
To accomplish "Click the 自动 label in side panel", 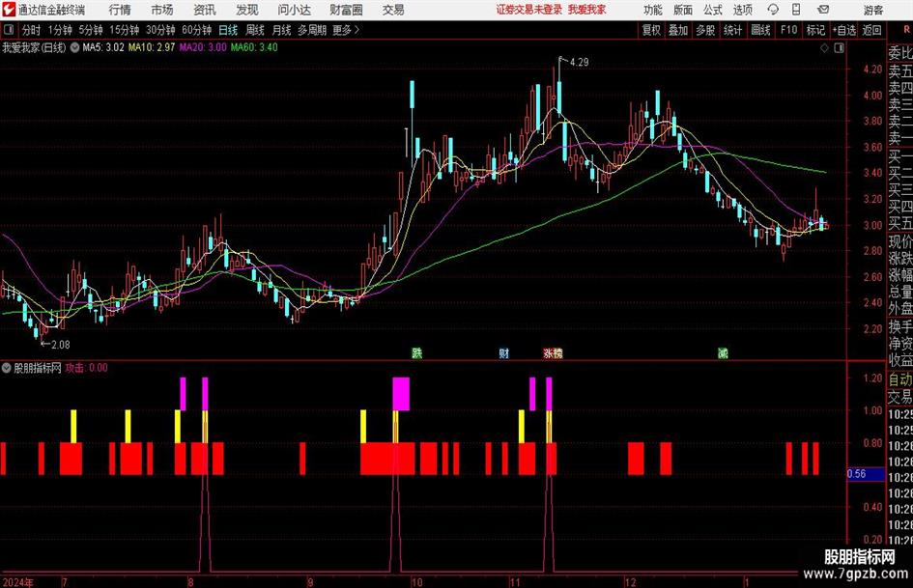I will click(900, 379).
